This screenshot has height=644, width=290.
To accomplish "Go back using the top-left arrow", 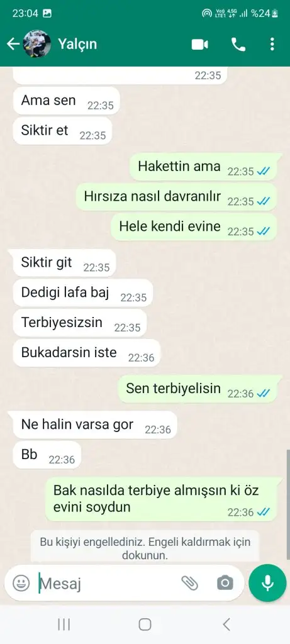I will tap(13, 44).
